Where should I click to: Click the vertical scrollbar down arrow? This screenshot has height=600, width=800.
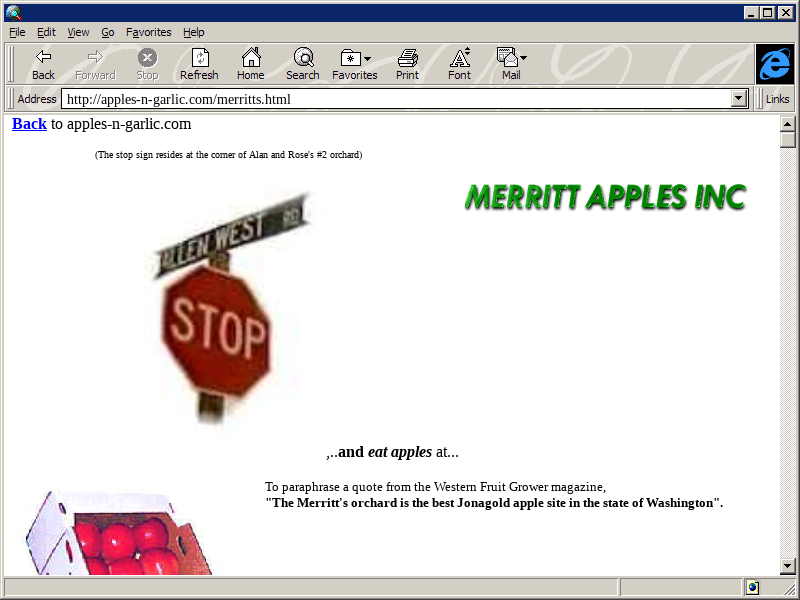coord(788,567)
